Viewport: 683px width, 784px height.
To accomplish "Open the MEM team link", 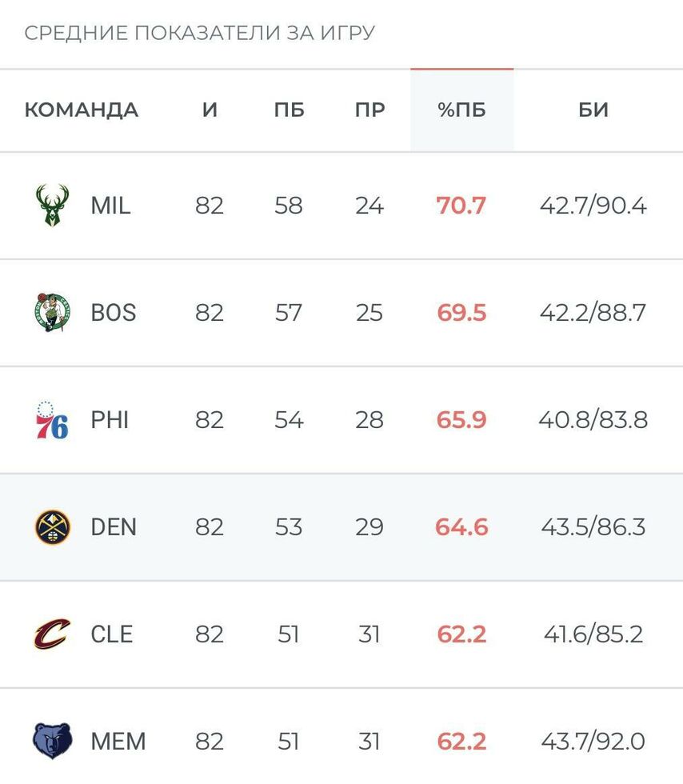I will 118,741.
